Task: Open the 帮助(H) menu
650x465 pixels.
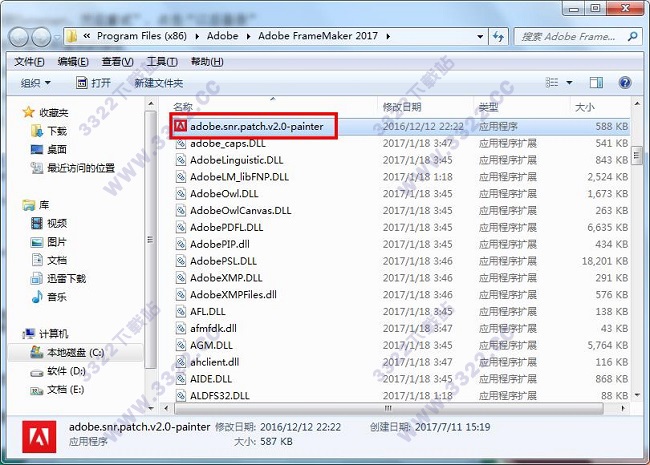Action: (x=207, y=62)
